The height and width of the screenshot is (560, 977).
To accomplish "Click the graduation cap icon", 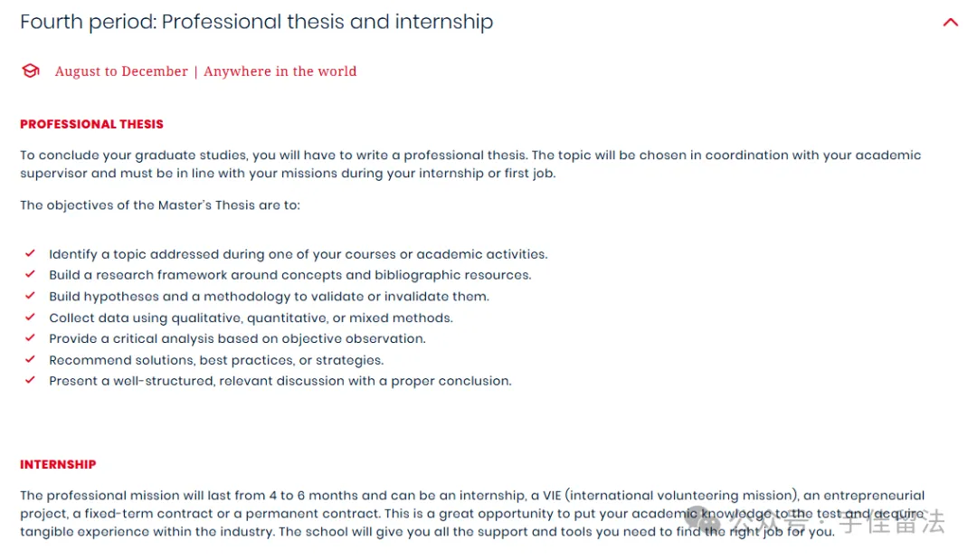I will (x=31, y=71).
